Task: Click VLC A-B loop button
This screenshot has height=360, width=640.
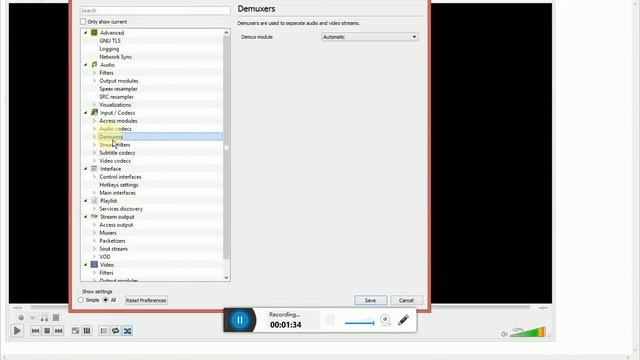Action: click(44, 318)
